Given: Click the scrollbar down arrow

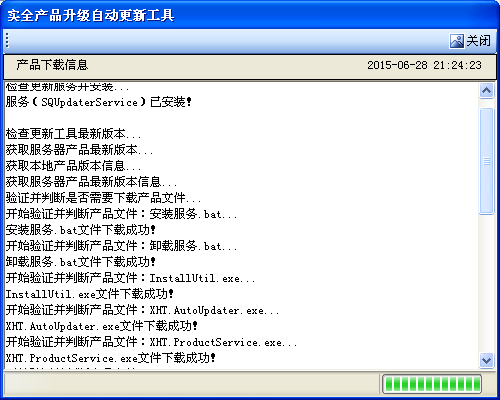Looking at the screenshot, I should point(486,360).
